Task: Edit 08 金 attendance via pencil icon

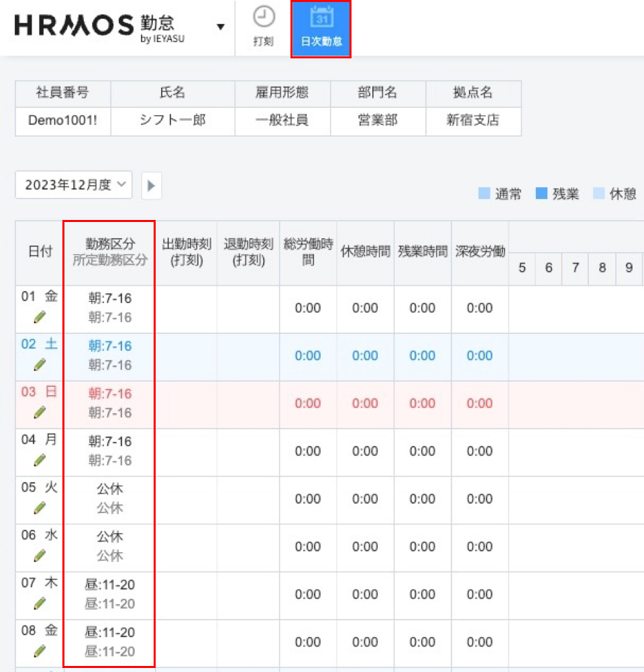Action: [40, 651]
